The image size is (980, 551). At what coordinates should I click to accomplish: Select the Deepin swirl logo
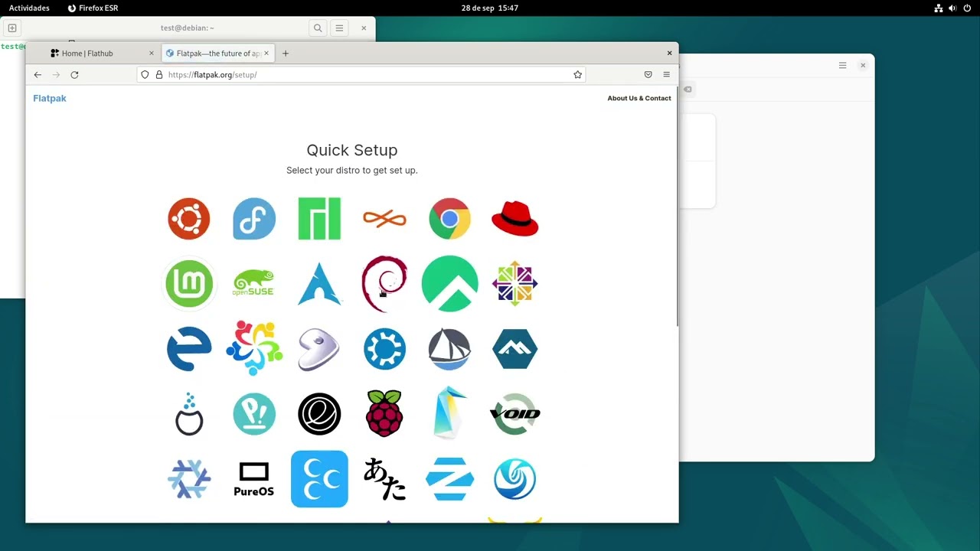(x=514, y=479)
